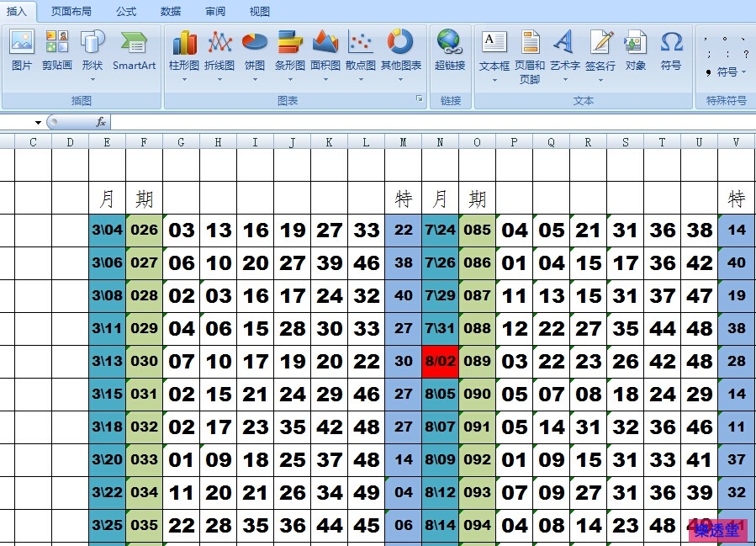Select the 月 header in column E
Viewport: 756px width, 546px height.
click(x=107, y=199)
